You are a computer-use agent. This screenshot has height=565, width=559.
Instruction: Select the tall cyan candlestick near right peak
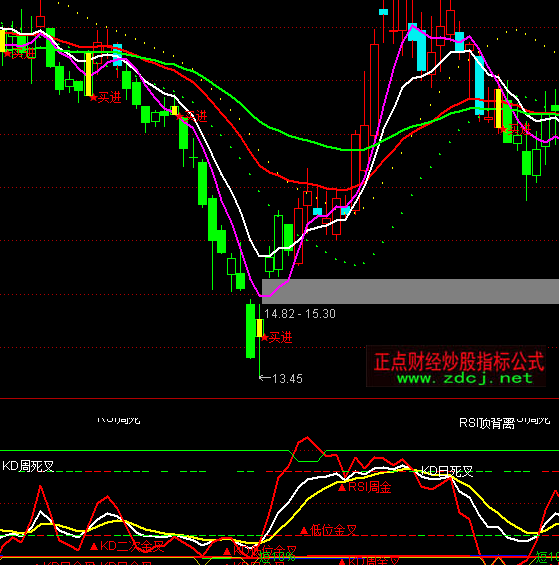coord(479,85)
